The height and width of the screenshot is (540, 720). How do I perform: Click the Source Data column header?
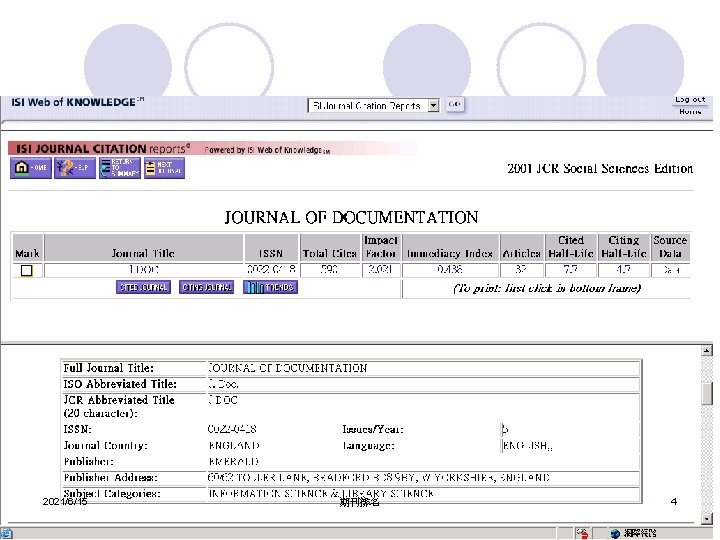(x=670, y=247)
